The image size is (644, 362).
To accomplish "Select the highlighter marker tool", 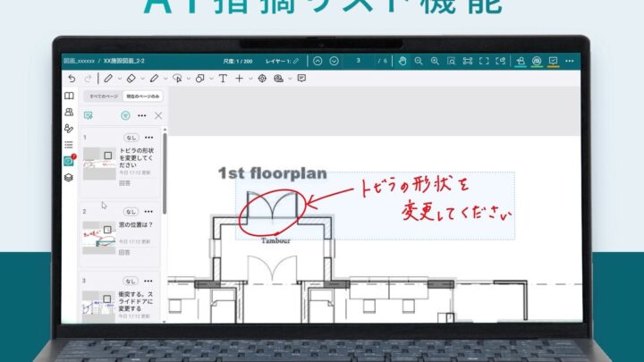I will coord(154,79).
